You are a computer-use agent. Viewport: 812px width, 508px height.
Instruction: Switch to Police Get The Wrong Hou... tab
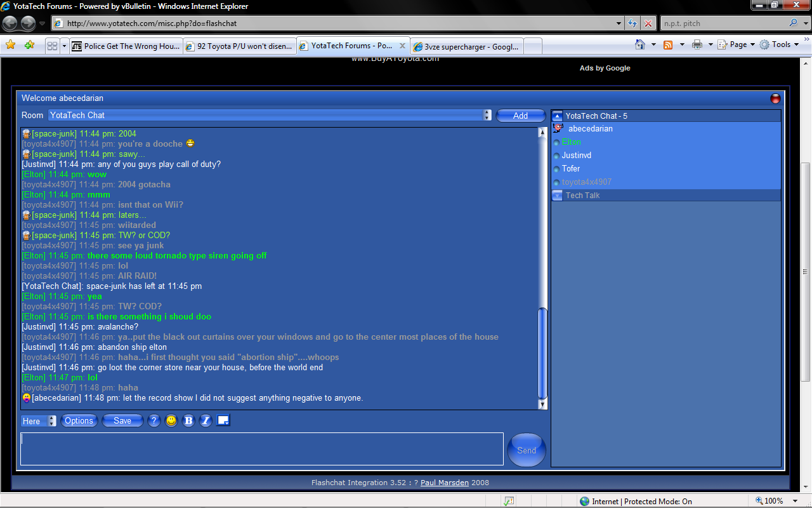coord(126,46)
